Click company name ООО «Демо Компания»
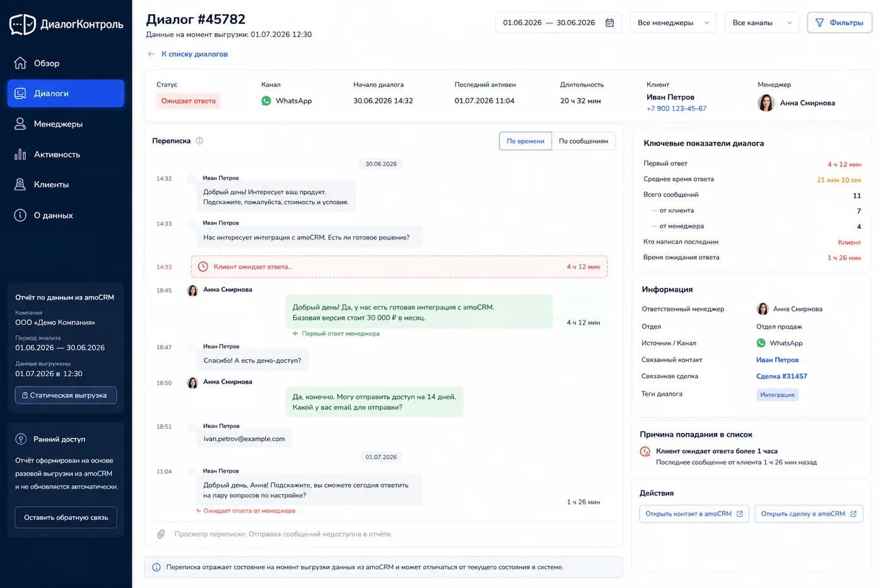 [56, 323]
